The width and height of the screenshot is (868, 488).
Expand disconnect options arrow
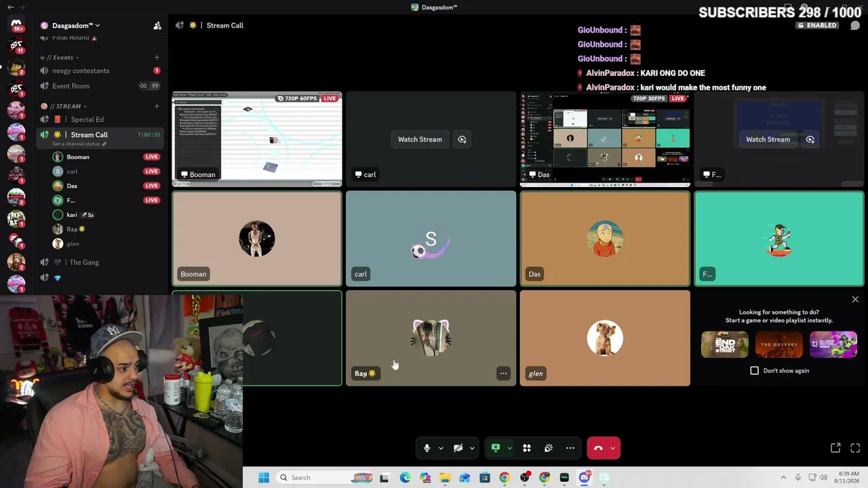[612, 448]
